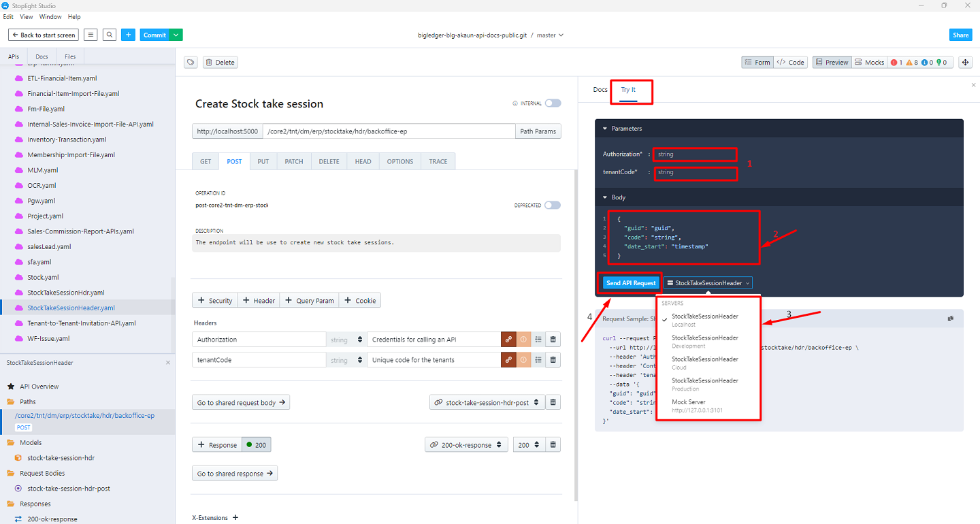Click the four-way arrows layout icon
Screen dimensions: 980x524
point(964,63)
